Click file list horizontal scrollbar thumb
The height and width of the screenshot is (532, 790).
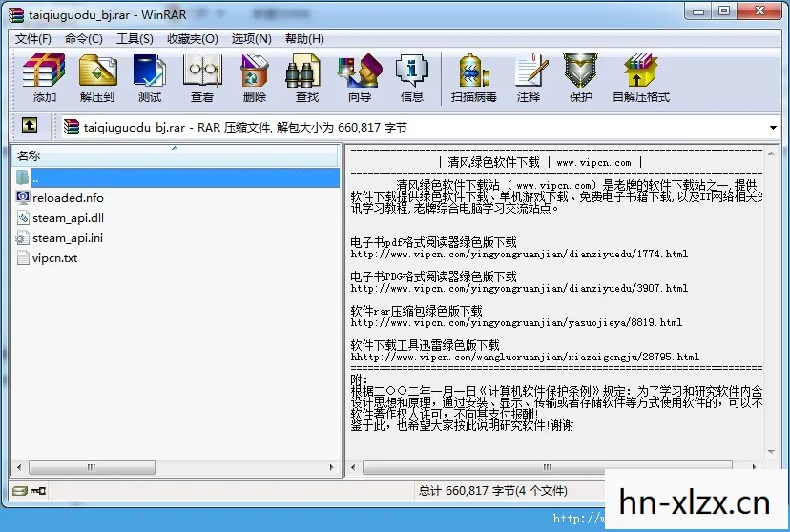click(x=92, y=467)
